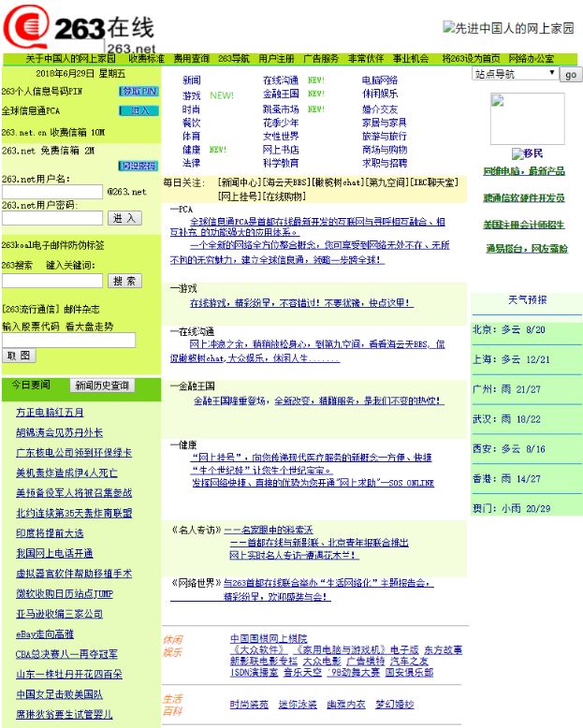The width and height of the screenshot is (583, 728).
Task: Click the 申请PIN image button
Action: pos(138,91)
